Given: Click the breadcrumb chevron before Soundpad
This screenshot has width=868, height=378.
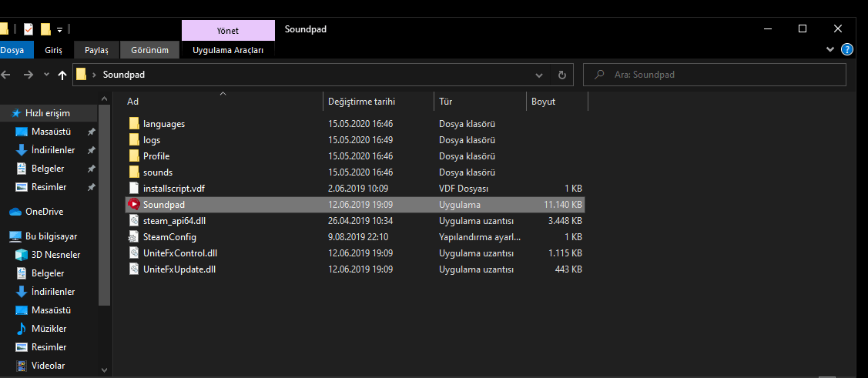Looking at the screenshot, I should pos(96,75).
